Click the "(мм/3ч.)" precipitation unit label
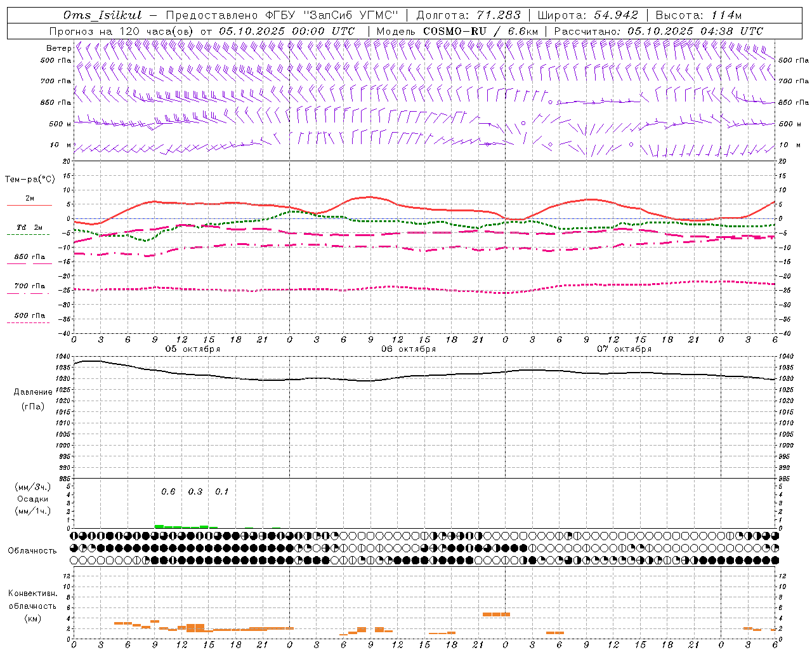Viewport: 812px width, 650px height. (x=32, y=487)
